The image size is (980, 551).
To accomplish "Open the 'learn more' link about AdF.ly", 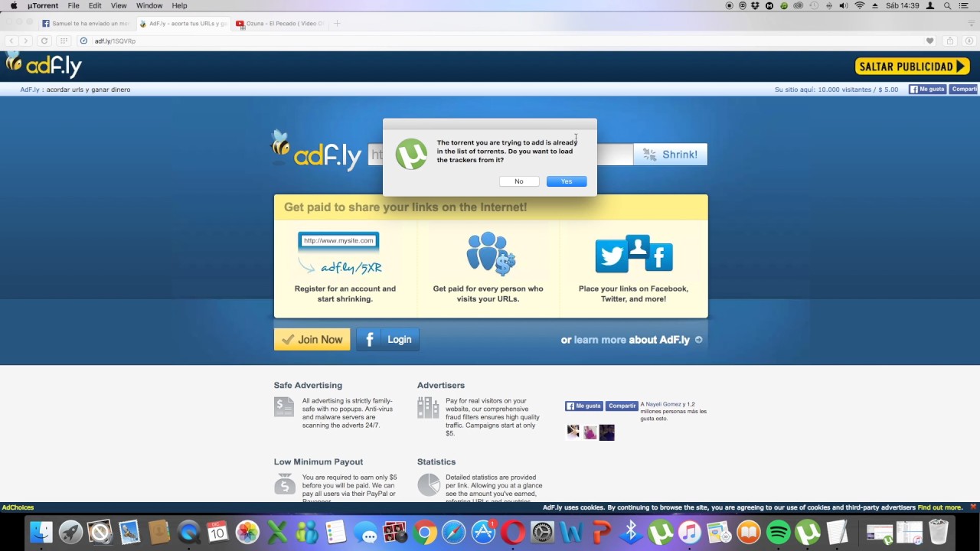I will pos(599,340).
